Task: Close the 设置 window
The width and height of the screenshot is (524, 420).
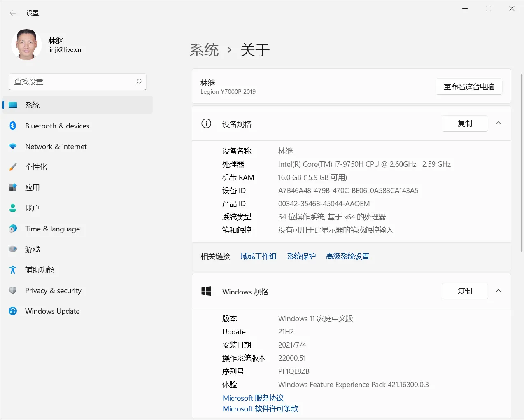Action: coord(512,9)
